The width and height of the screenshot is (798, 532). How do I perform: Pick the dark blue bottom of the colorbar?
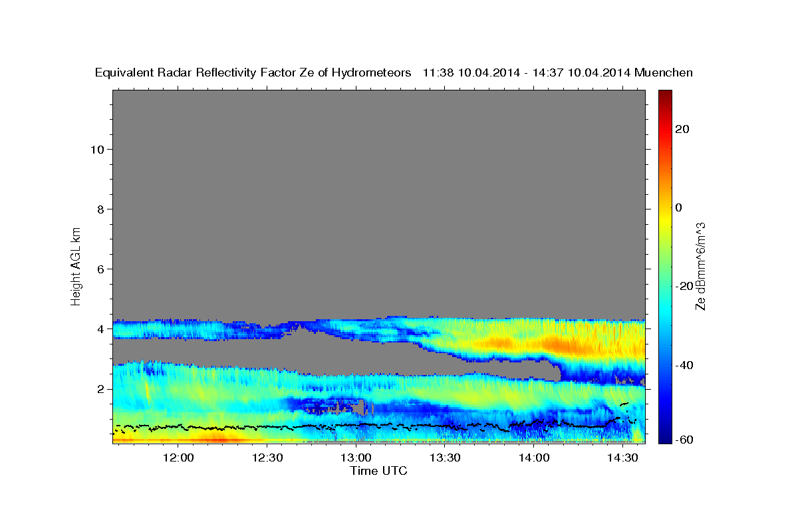[664, 438]
